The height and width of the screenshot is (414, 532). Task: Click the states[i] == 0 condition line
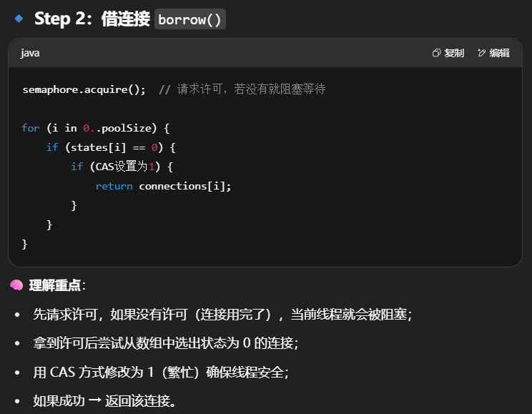(111, 147)
